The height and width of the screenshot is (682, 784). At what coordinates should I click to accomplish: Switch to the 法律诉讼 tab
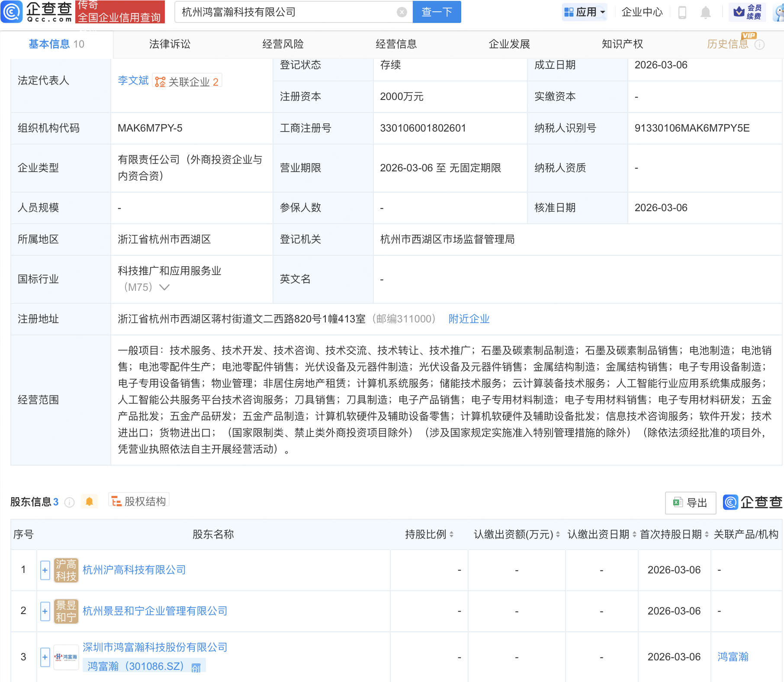pyautogui.click(x=170, y=44)
